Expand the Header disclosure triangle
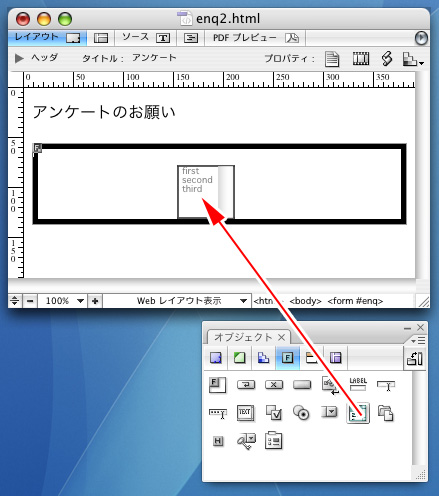Viewport: 439px width, 496px height. click(x=19, y=58)
